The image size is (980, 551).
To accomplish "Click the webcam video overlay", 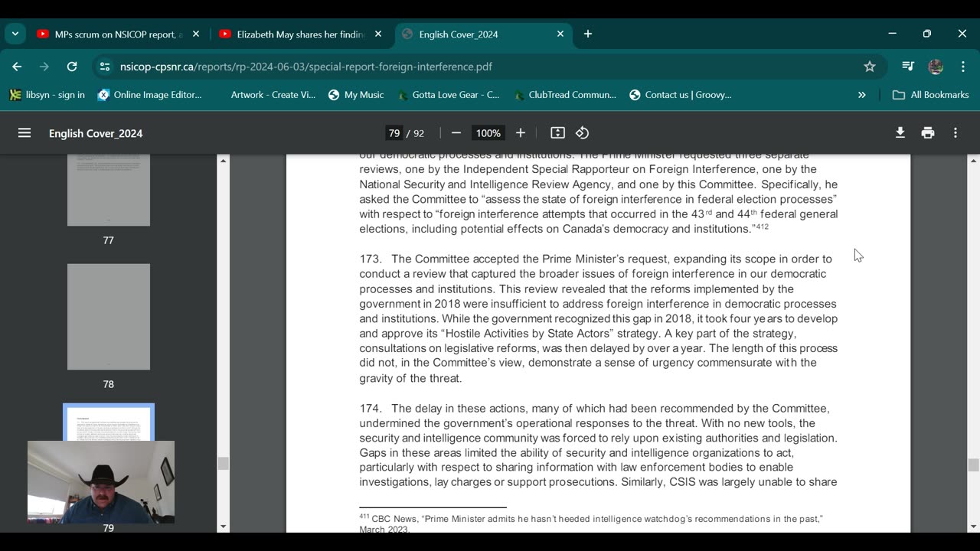I will [101, 482].
